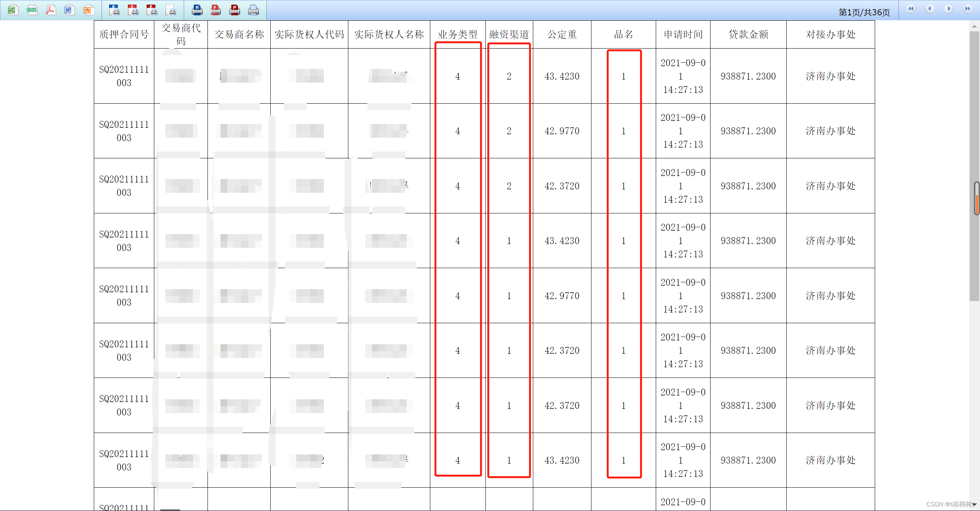Export report to Word document
This screenshot has width=980, height=511.
click(69, 10)
